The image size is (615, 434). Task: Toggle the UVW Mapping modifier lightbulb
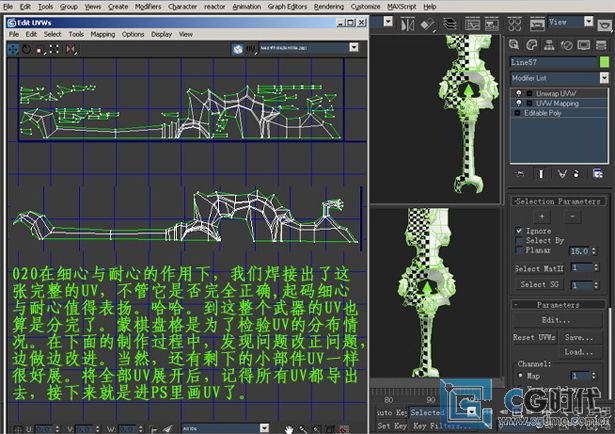519,103
